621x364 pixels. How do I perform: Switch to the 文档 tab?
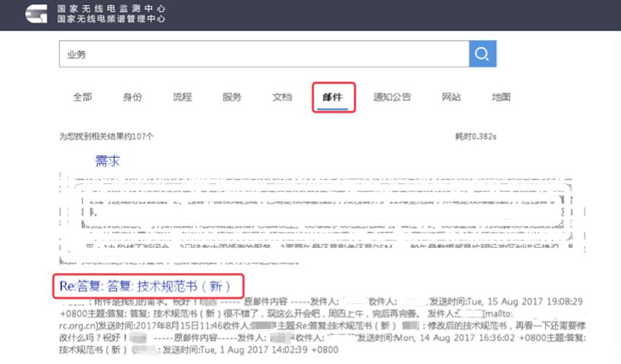pos(282,97)
